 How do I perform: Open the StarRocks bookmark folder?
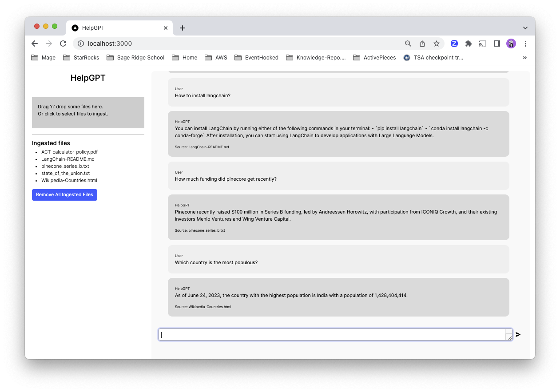(81, 58)
